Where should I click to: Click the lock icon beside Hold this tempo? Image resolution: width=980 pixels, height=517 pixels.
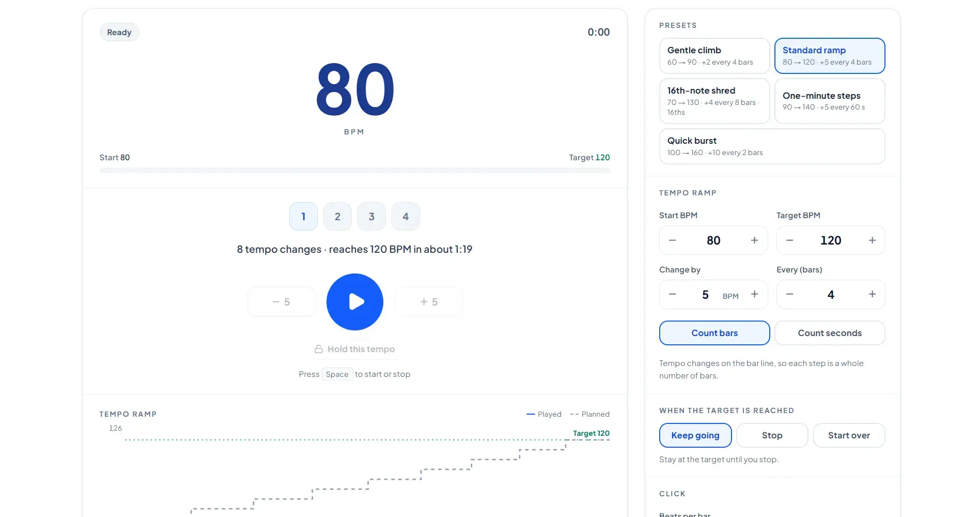tap(319, 349)
